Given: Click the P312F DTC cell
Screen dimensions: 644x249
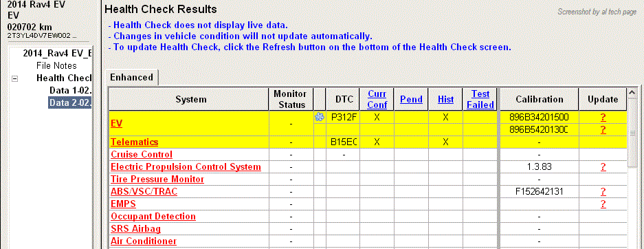Looking at the screenshot, I should (343, 118).
